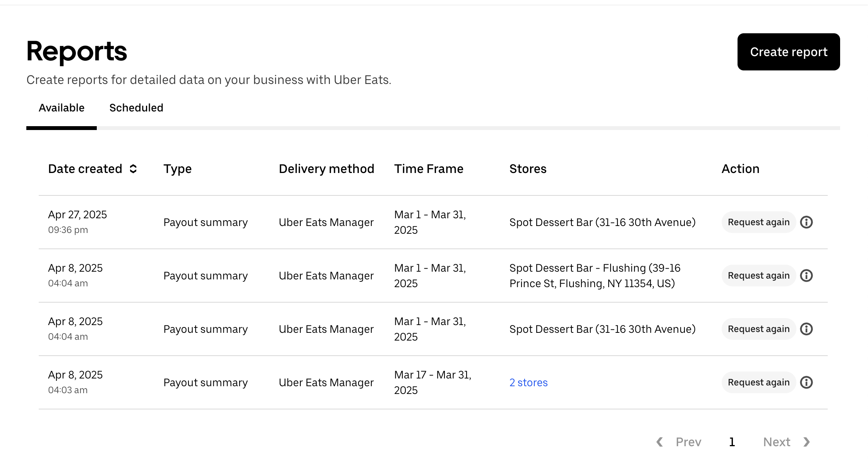The height and width of the screenshot is (476, 868).
Task: Click the Type column header
Action: coord(177,169)
